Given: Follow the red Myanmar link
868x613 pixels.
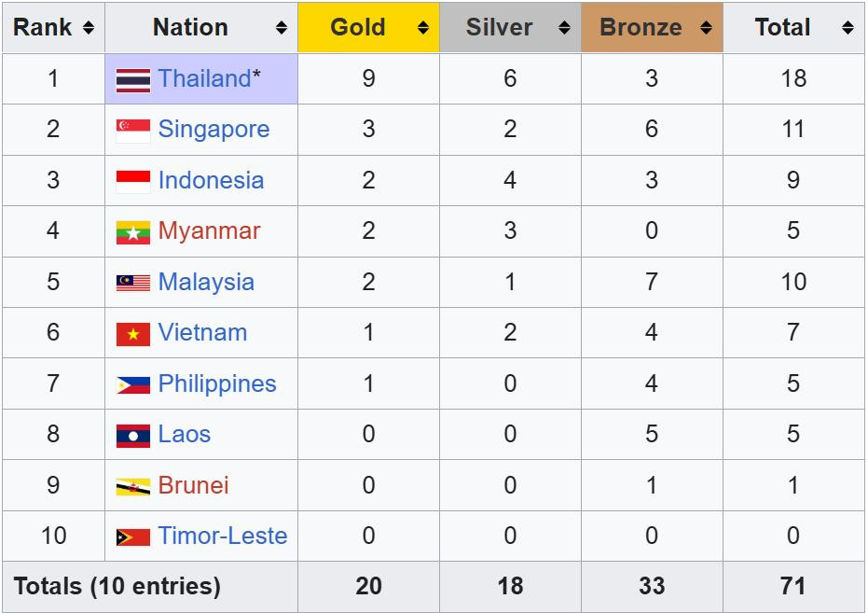Looking at the screenshot, I should (209, 230).
